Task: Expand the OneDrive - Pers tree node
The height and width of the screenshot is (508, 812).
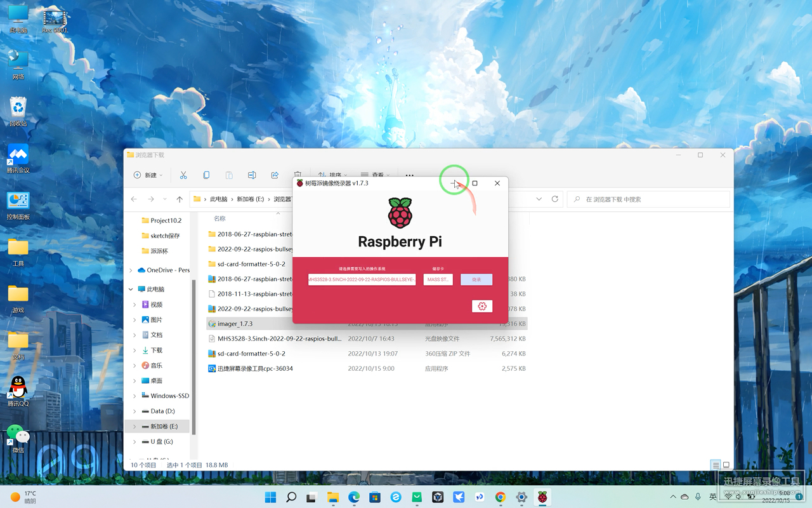Action: click(131, 270)
